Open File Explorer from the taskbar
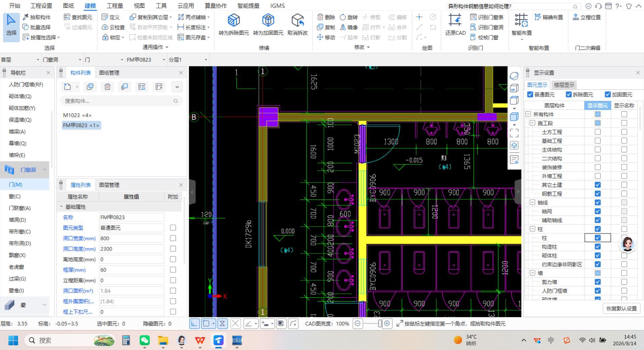644x350 pixels. tap(163, 340)
